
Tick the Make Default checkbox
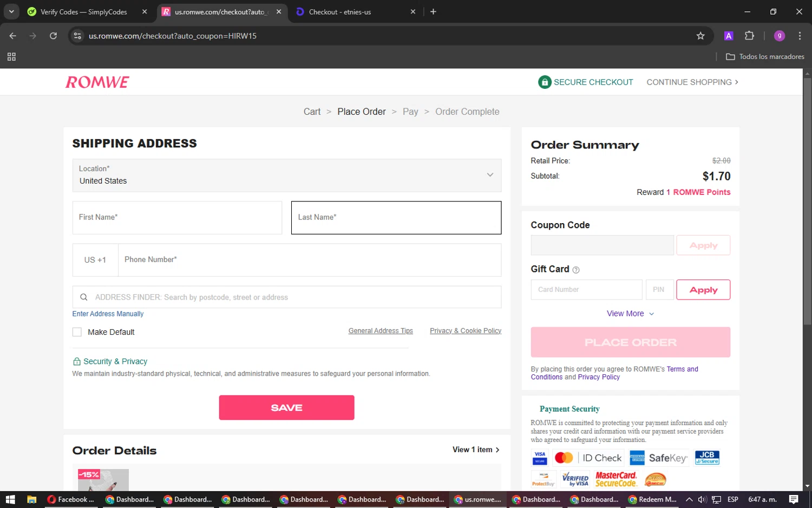tap(77, 332)
